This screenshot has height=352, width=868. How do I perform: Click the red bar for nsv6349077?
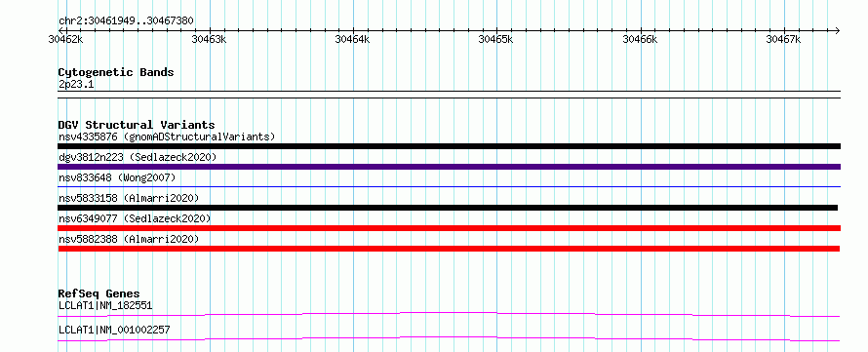[449, 228]
